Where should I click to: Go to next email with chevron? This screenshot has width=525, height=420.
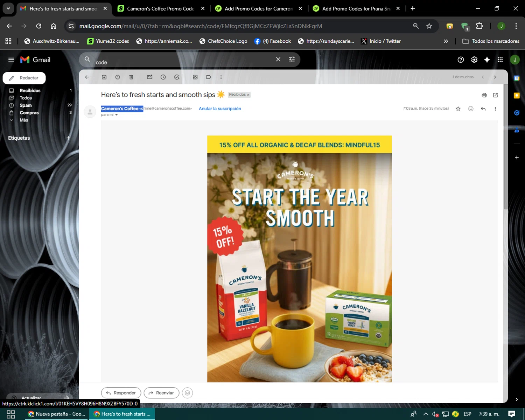tap(495, 77)
